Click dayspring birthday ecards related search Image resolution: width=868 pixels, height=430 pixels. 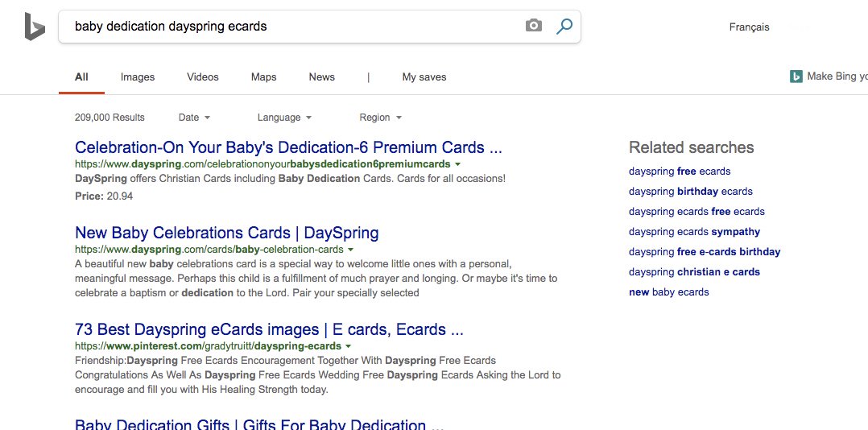[x=691, y=192]
